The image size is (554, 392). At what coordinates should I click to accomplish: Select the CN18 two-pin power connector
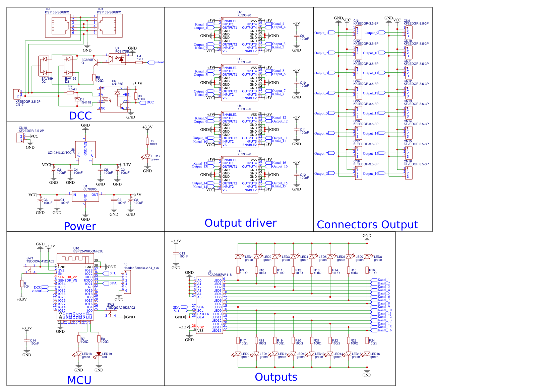pos(20,138)
